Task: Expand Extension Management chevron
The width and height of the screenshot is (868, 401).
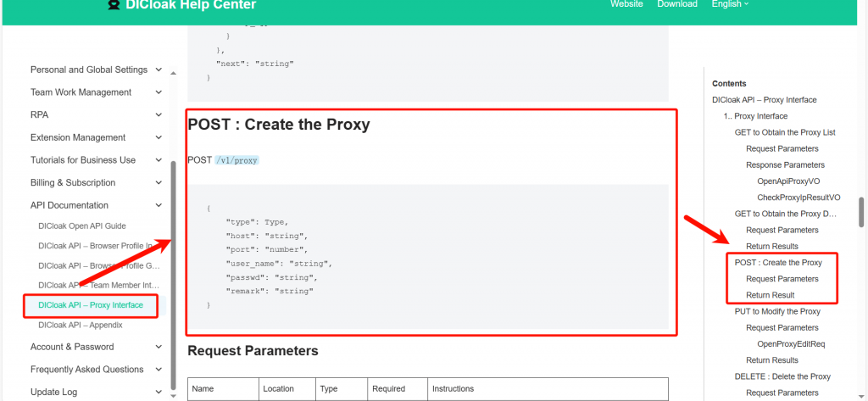Action: pos(159,137)
